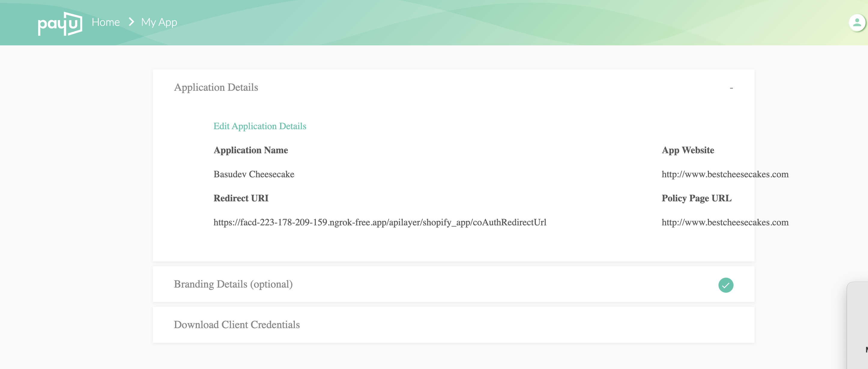Expand the Download Client Credentials section
Image resolution: width=868 pixels, height=369 pixels.
[x=453, y=325]
